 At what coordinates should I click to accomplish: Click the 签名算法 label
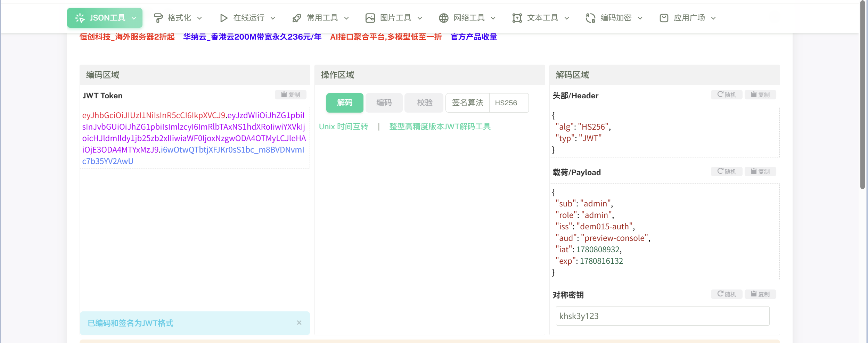(x=467, y=103)
